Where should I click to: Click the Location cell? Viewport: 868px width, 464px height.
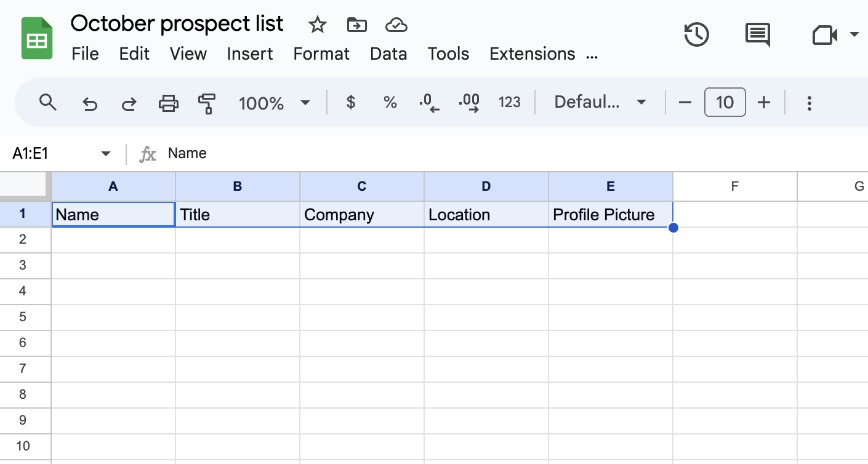point(486,214)
